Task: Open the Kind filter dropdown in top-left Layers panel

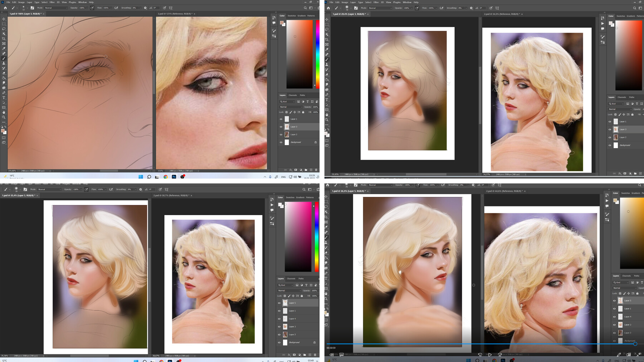Action: click(x=287, y=101)
